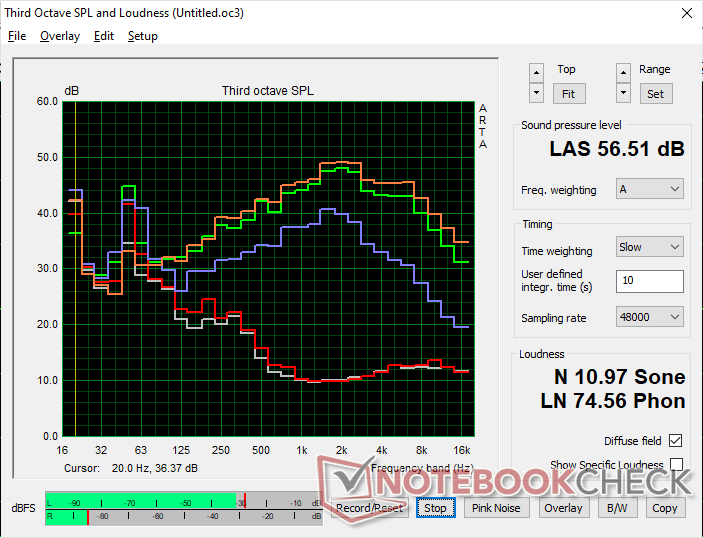This screenshot has height=538, width=703.
Task: Click the Top down arrow stepper
Action: 537,93
